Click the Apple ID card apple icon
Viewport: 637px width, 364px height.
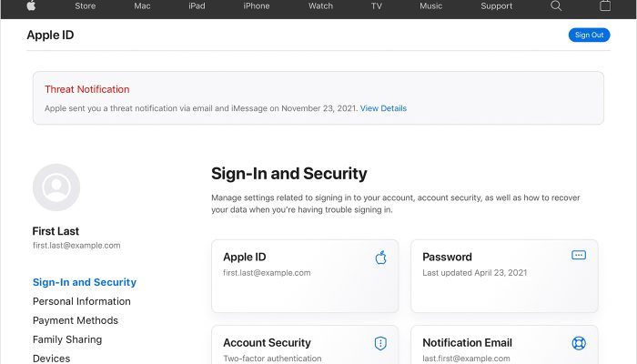pos(380,258)
